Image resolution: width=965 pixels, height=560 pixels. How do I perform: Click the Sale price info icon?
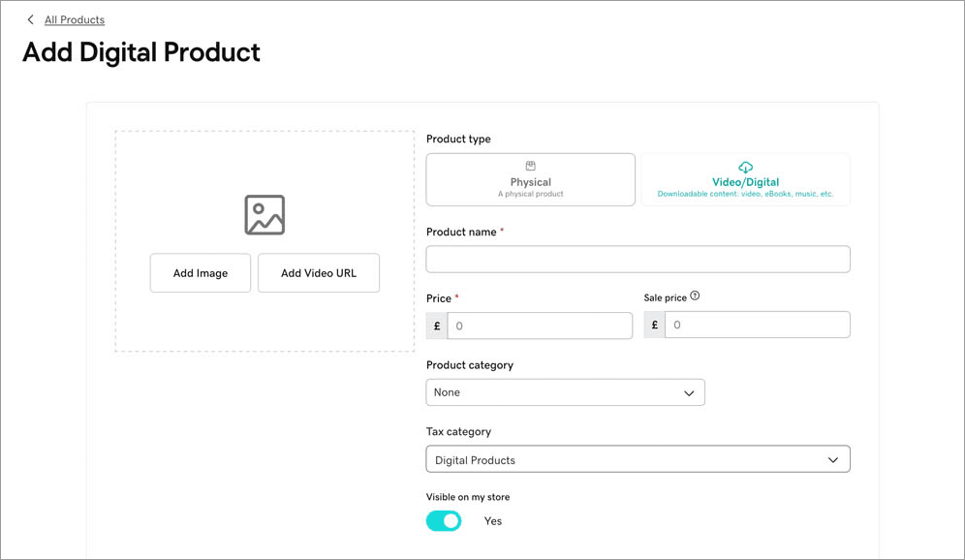[695, 296]
